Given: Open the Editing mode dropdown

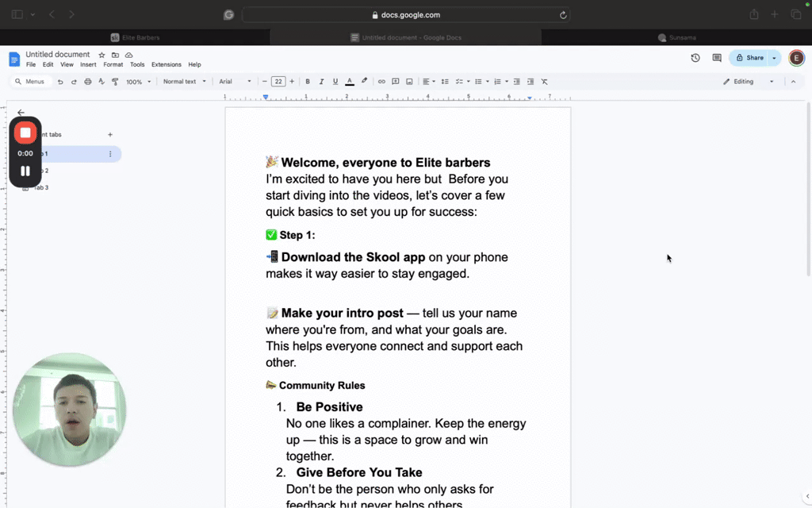Looking at the screenshot, I should tap(749, 82).
